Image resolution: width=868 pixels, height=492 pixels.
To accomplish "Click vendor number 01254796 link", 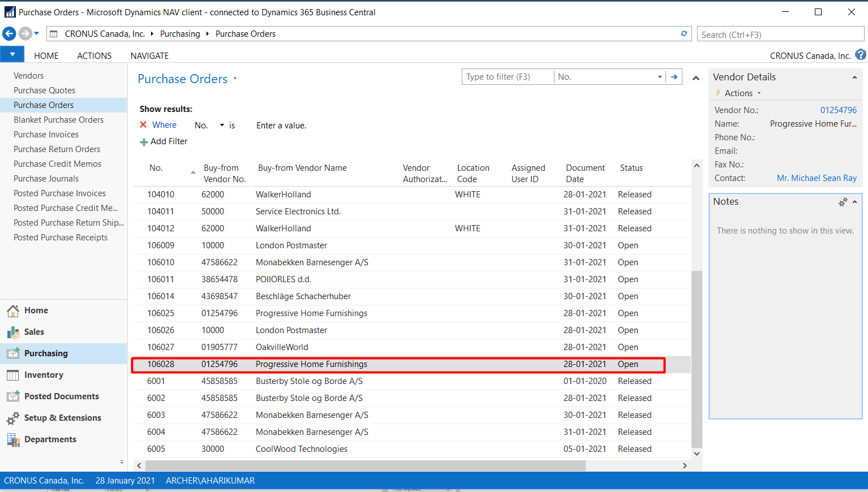I will click(x=839, y=110).
